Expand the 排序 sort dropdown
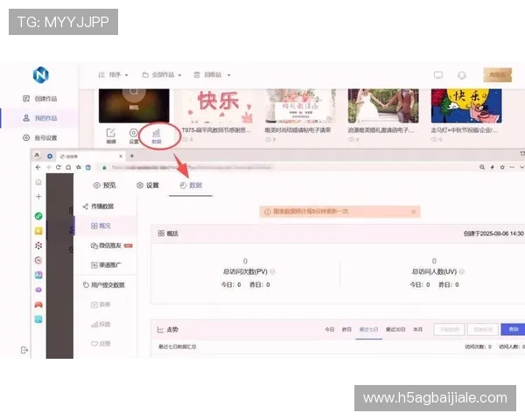 tap(113, 75)
